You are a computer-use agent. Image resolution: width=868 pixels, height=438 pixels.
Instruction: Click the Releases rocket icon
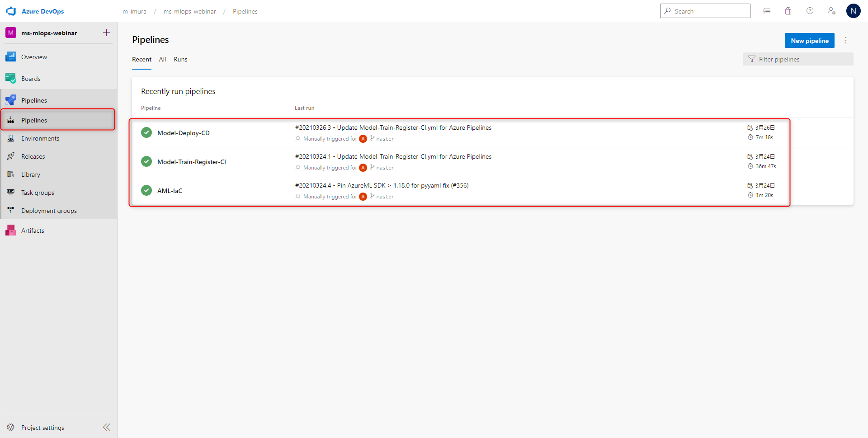pos(11,156)
